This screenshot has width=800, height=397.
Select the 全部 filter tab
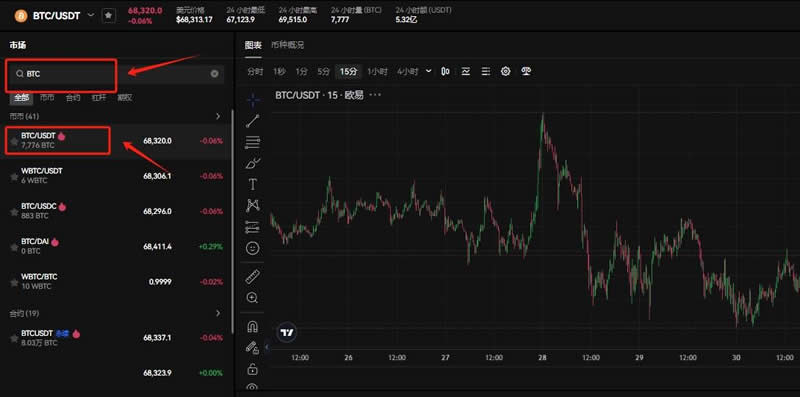(x=21, y=97)
